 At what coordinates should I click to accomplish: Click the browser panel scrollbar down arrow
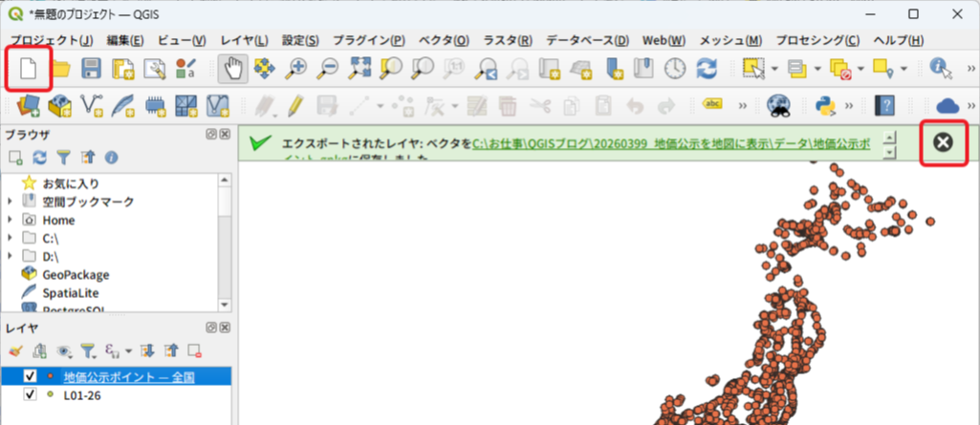224,305
